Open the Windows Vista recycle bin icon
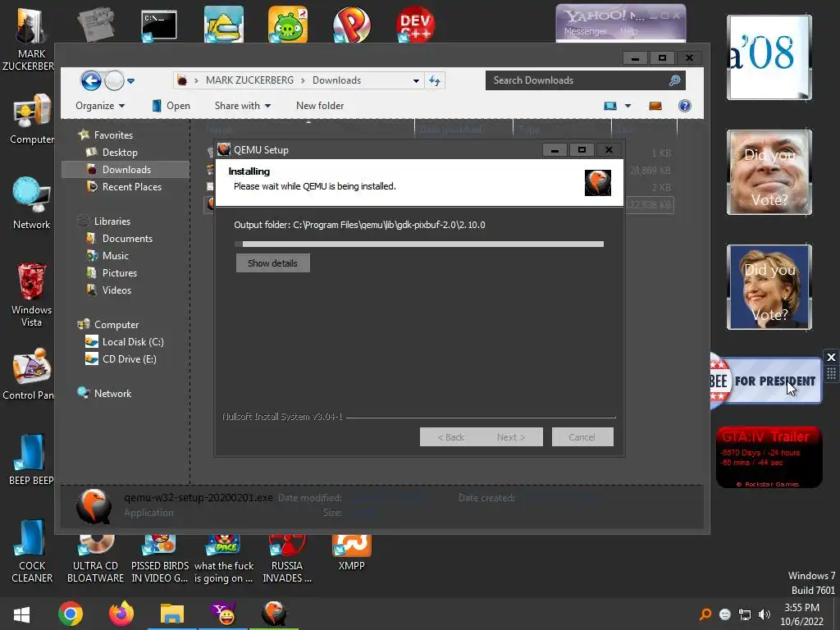Image resolution: width=840 pixels, height=630 pixels. [x=32, y=294]
